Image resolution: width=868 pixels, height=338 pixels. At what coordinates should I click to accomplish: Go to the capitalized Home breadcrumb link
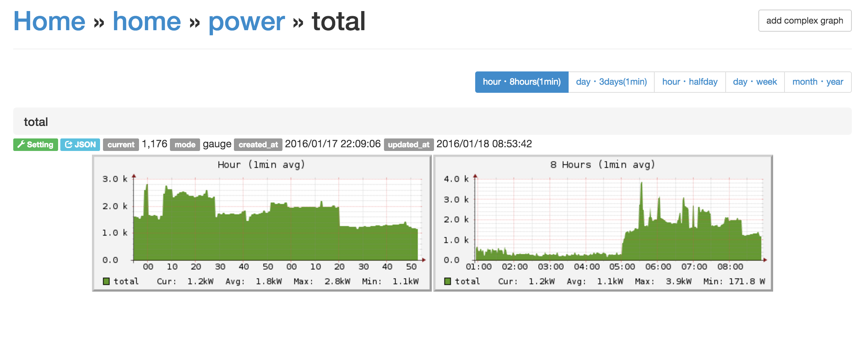tap(49, 21)
